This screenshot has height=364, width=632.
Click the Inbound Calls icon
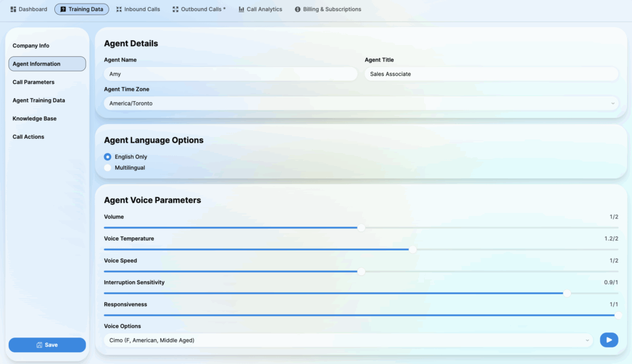coord(119,9)
